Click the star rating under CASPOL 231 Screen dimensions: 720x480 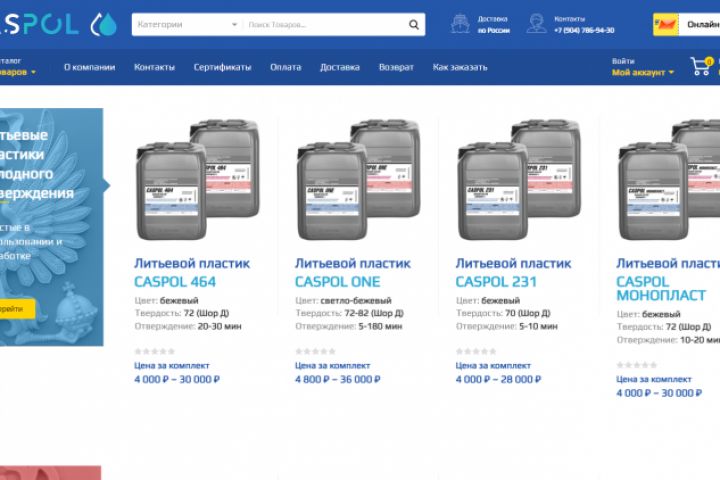pyautogui.click(x=476, y=351)
